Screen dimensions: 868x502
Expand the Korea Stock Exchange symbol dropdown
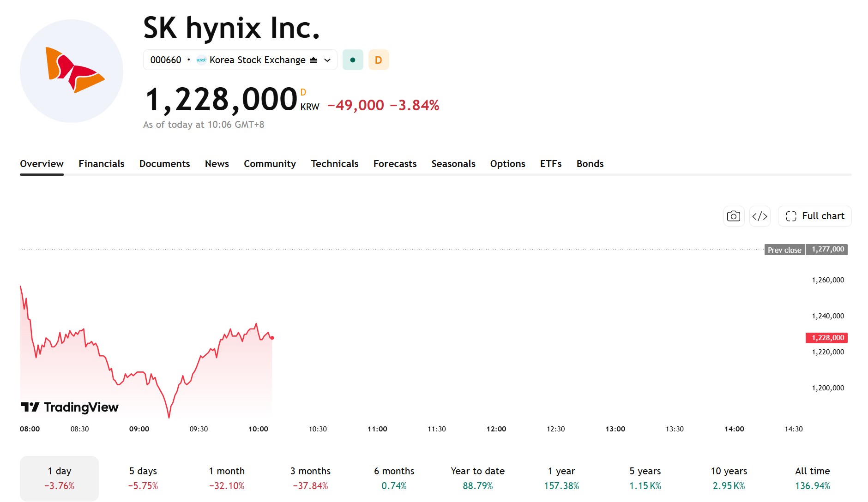[x=240, y=60]
